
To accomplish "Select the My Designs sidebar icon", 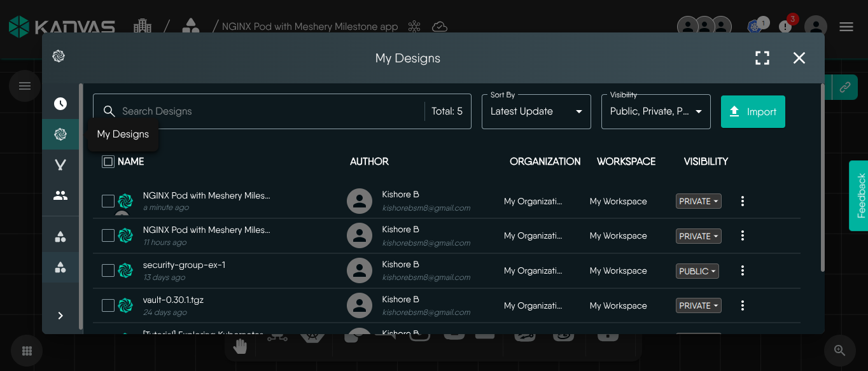I will click(x=60, y=134).
